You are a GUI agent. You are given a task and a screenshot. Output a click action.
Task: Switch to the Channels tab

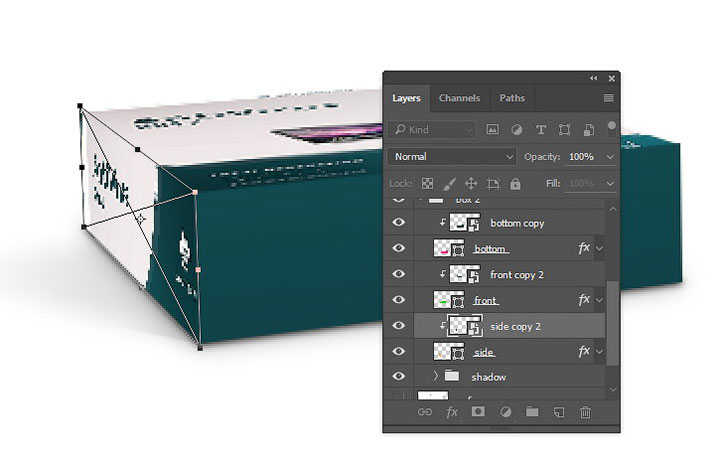(x=459, y=98)
